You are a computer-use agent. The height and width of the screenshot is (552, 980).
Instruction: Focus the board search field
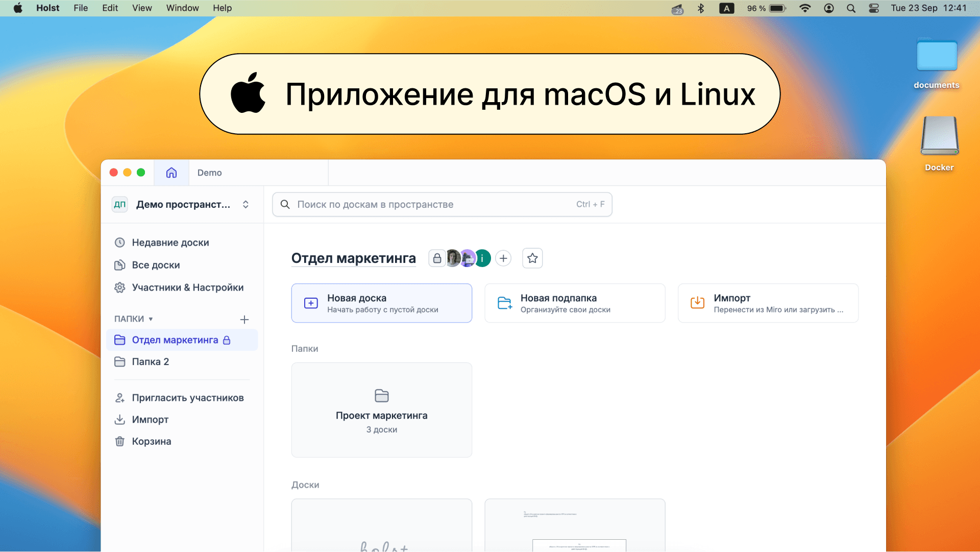point(442,204)
